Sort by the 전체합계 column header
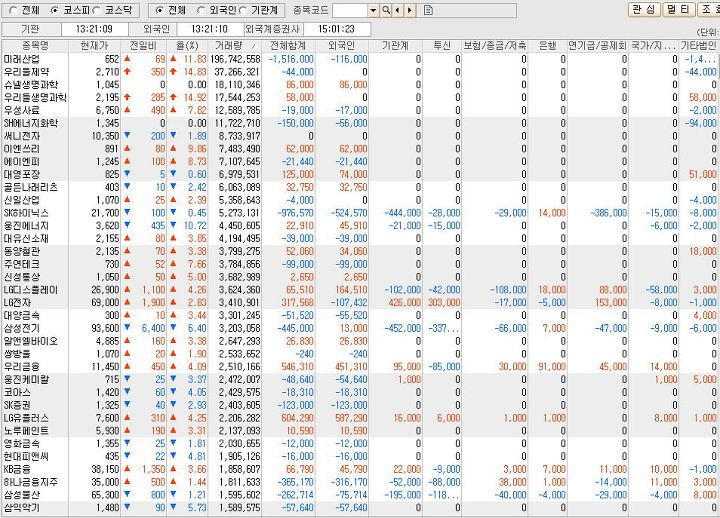Viewport: 720px width, 518px height. coord(288,45)
